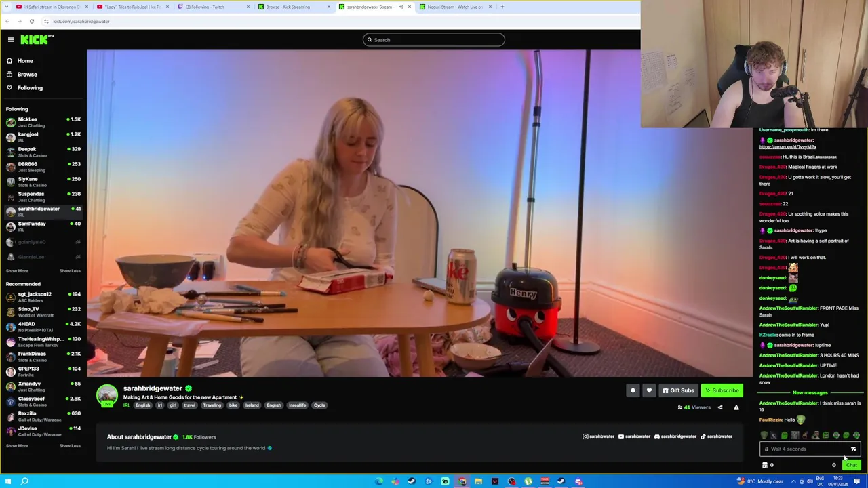Click the IRL category tag
The height and width of the screenshot is (488, 868).
click(x=127, y=405)
